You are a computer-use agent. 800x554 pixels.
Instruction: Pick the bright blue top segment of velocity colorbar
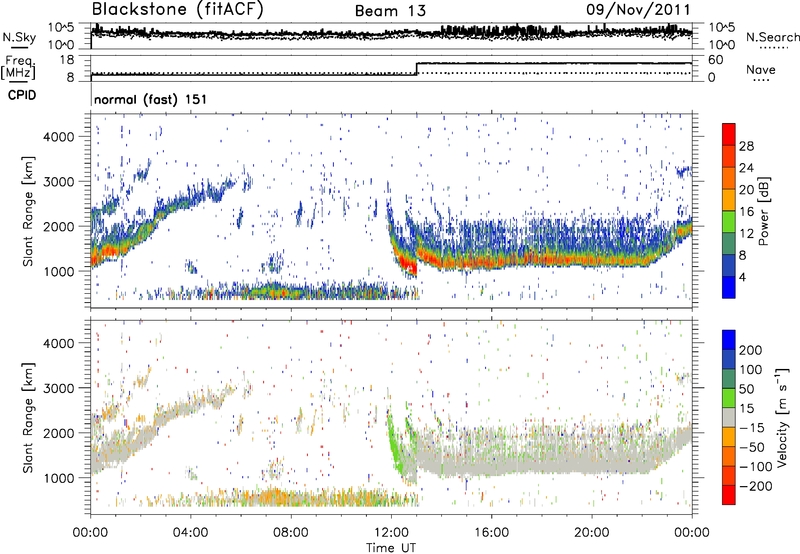tap(729, 340)
